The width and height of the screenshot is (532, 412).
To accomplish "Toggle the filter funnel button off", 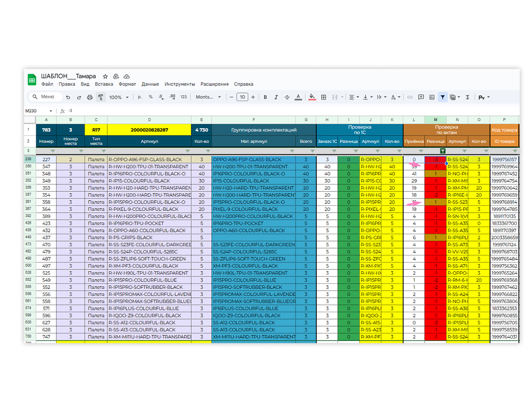I will (x=443, y=97).
